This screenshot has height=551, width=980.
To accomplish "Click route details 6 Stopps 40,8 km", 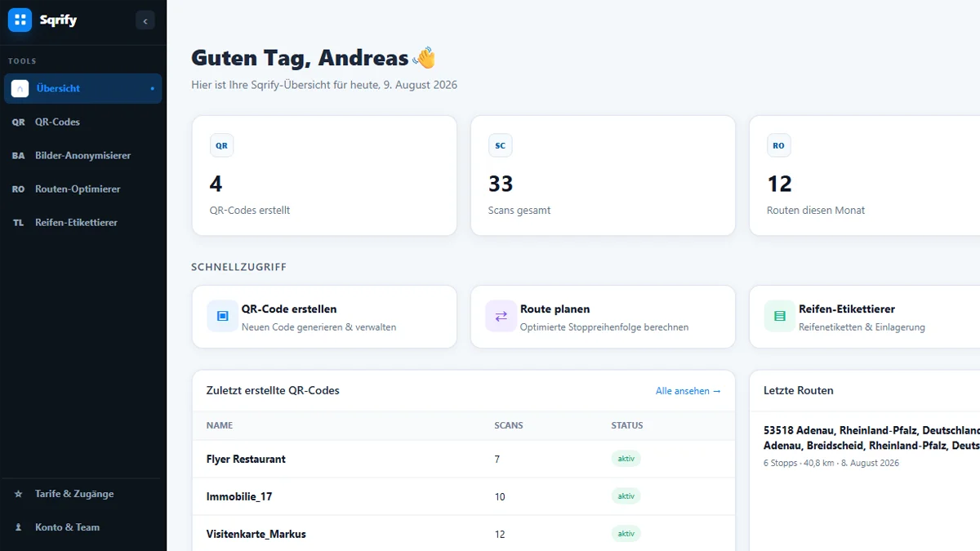I will (831, 463).
